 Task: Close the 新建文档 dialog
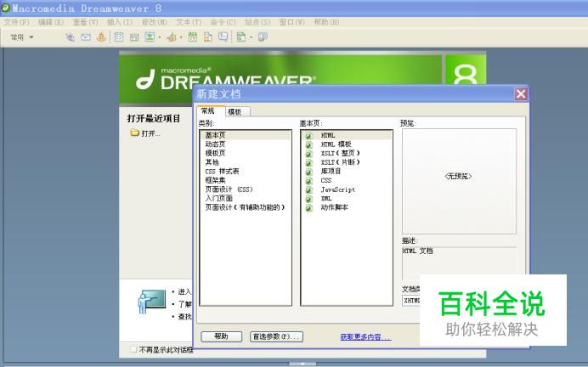point(521,93)
